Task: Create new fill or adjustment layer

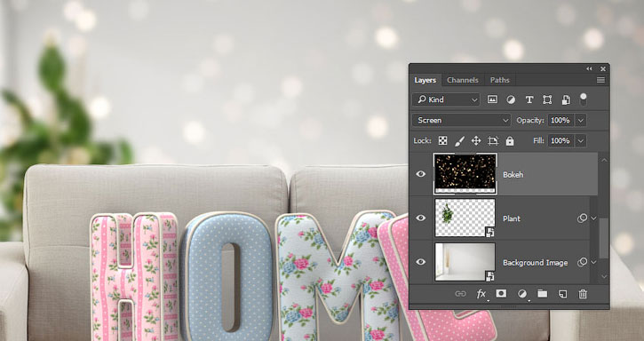Action: [x=522, y=294]
